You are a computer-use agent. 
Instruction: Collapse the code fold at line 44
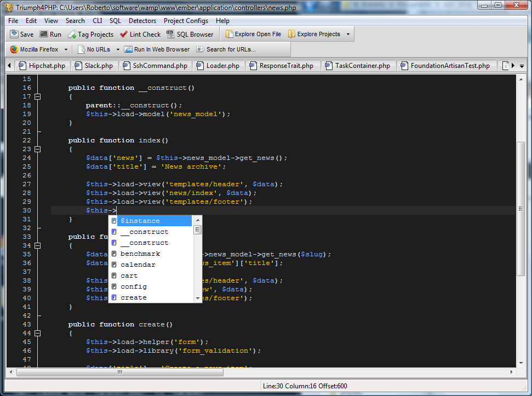click(38, 333)
